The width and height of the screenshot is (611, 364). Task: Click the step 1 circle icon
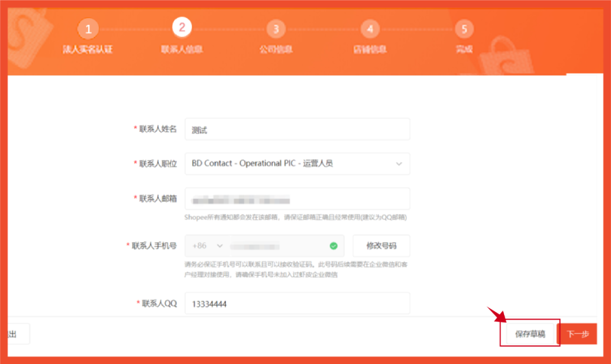pyautogui.click(x=88, y=28)
